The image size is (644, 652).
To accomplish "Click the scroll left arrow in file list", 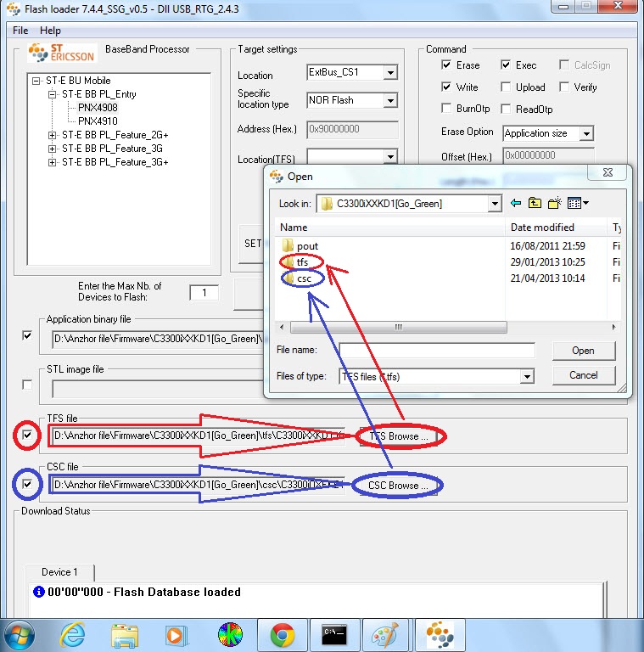I will pyautogui.click(x=282, y=327).
